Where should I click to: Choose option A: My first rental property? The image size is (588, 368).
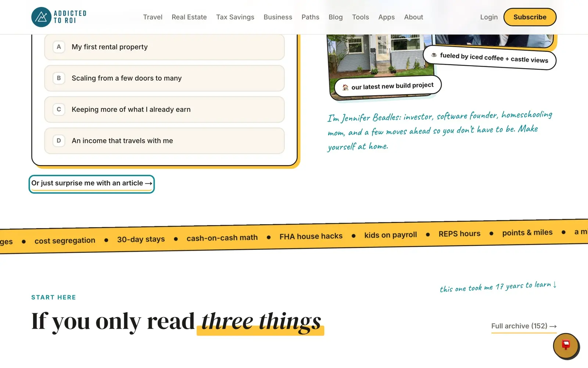[x=164, y=47]
